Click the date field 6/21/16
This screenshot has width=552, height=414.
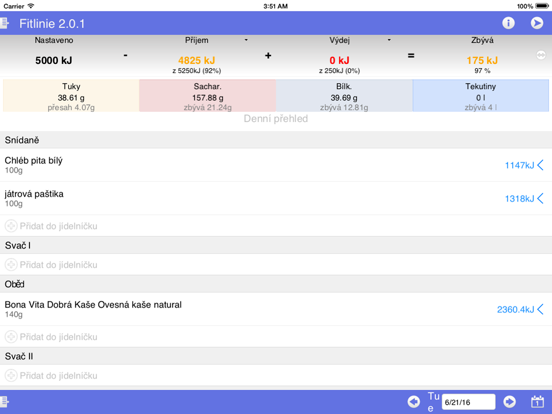[x=468, y=402]
